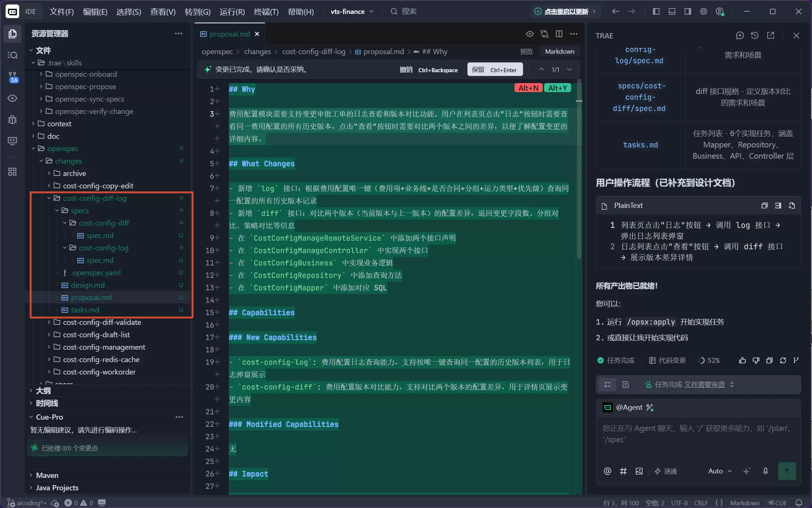The width and height of the screenshot is (812, 508).
Task: Split the editor with split icon
Action: [559, 34]
